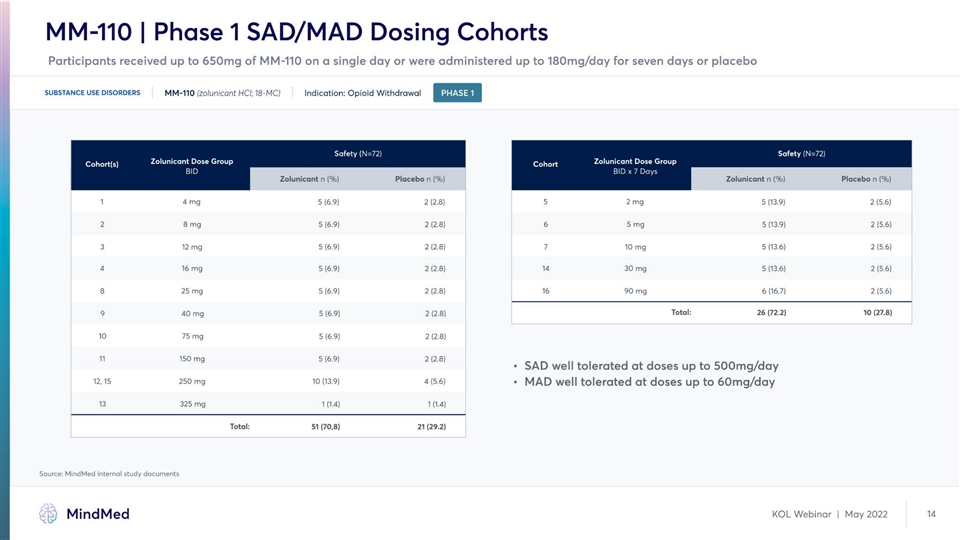
Task: Select cohort 12, 15 row label
Action: click(x=102, y=381)
